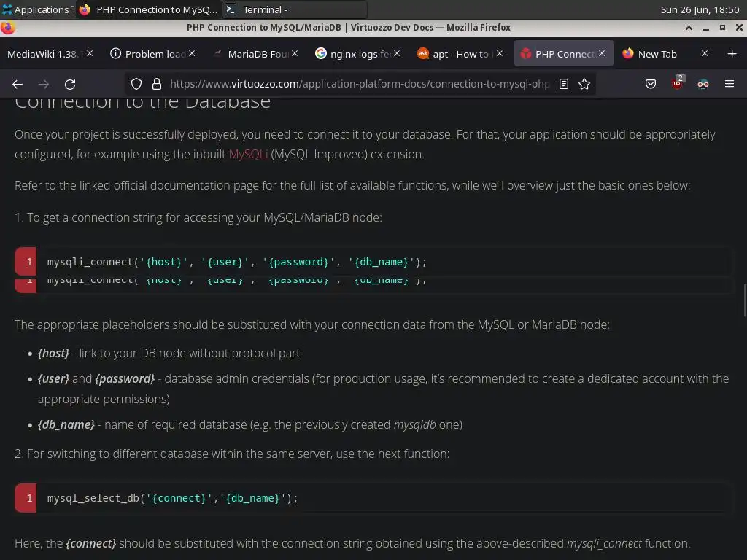Click the Firefox icon in the title bar
The height and width of the screenshot is (560, 747).
pos(8,28)
